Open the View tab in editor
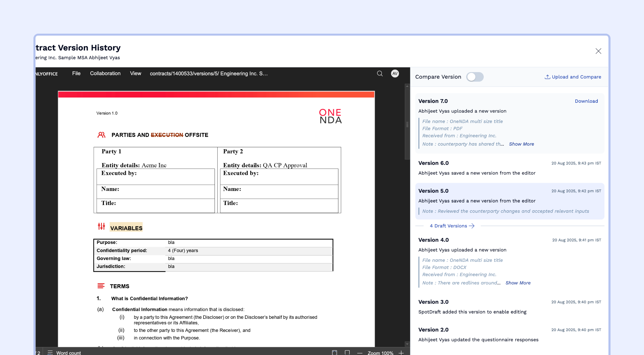 135,74
